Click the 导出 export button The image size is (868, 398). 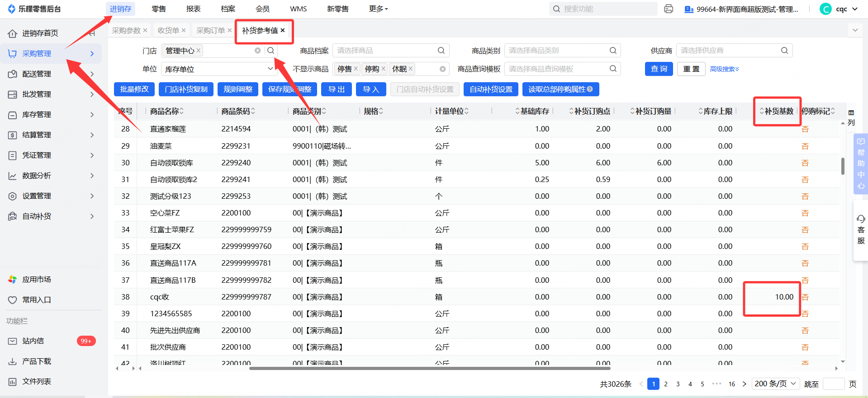pyautogui.click(x=337, y=89)
